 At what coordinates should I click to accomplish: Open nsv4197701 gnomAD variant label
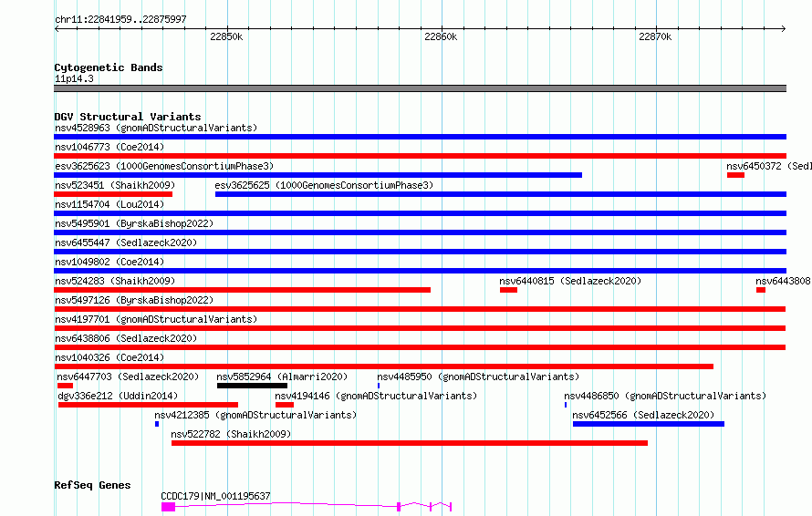coord(156,319)
